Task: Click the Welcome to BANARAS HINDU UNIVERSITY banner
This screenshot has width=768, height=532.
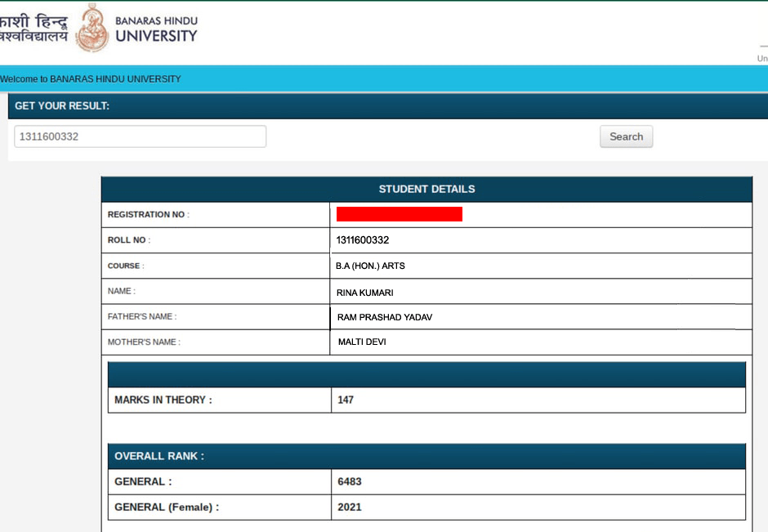Action: [x=91, y=79]
